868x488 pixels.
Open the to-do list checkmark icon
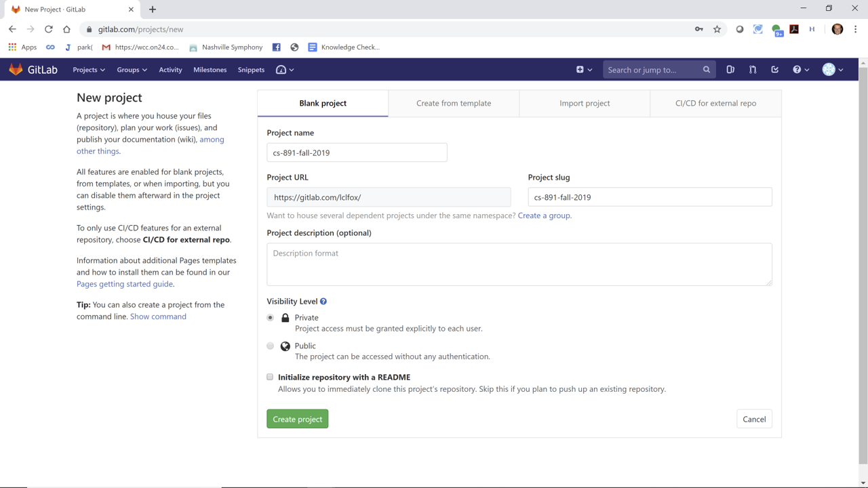click(x=774, y=70)
